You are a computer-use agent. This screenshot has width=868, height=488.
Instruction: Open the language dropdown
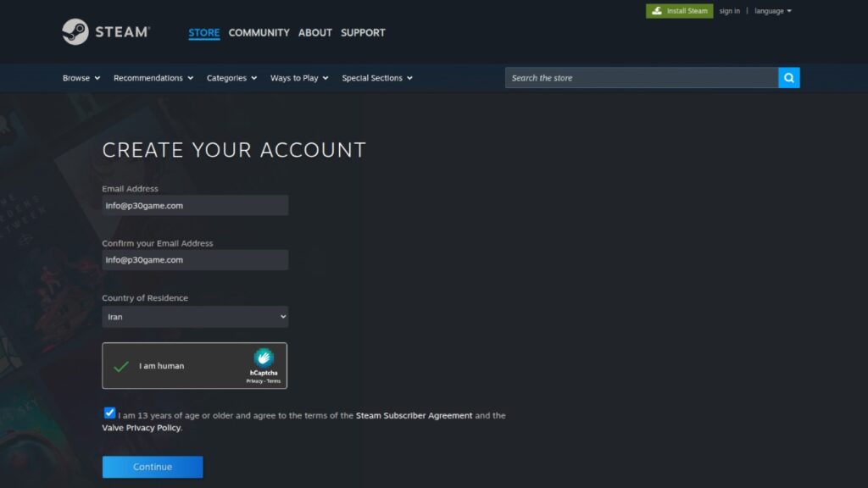point(773,11)
